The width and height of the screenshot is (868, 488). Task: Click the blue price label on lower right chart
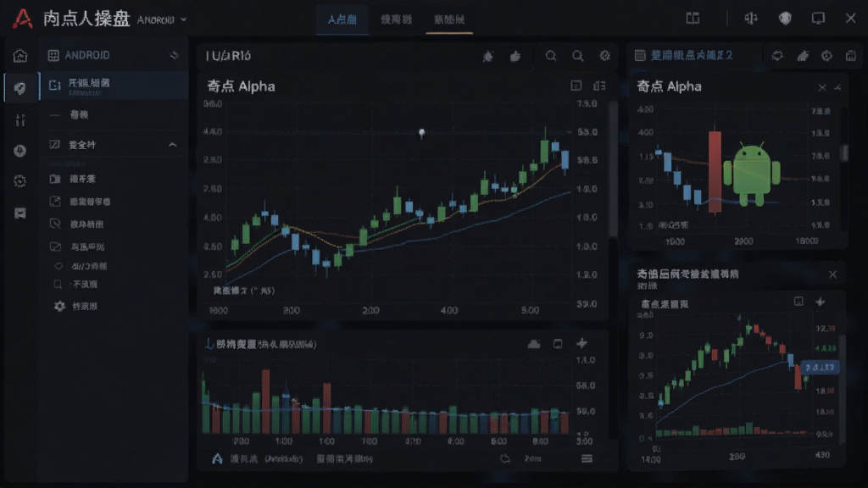point(820,368)
